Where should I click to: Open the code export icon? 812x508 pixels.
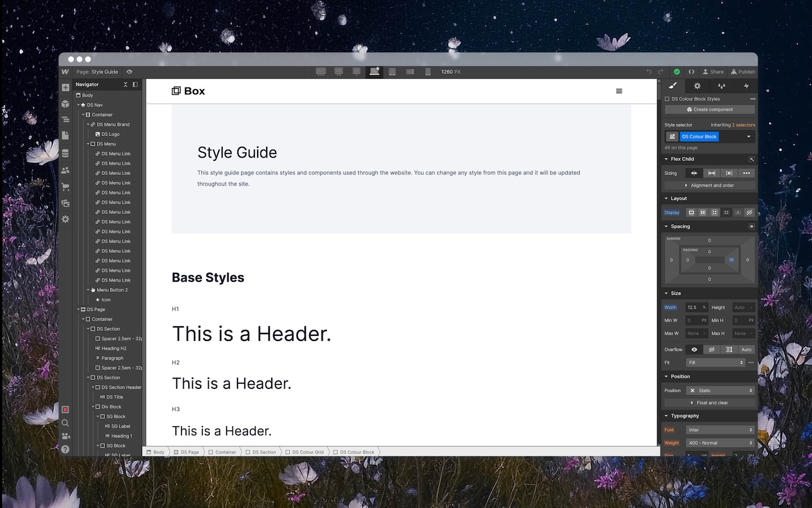click(691, 72)
